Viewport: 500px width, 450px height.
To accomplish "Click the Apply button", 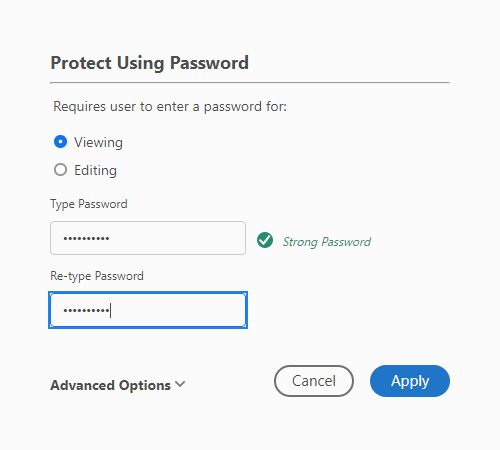I will [410, 381].
